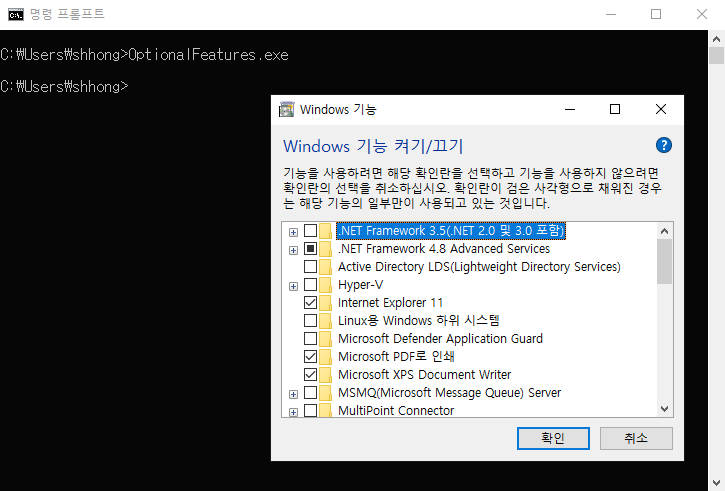725x491 pixels.
Task: Select the MultiPoint Connector label
Action: 396,410
